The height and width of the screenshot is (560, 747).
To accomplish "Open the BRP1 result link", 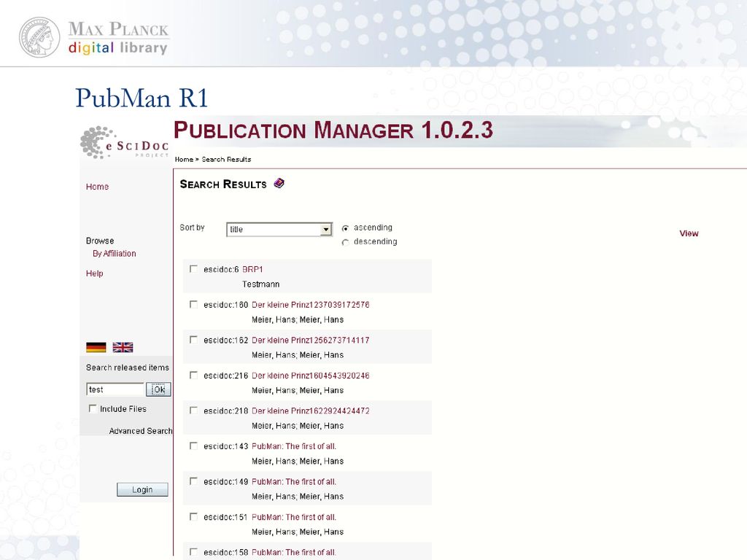I will pos(252,270).
